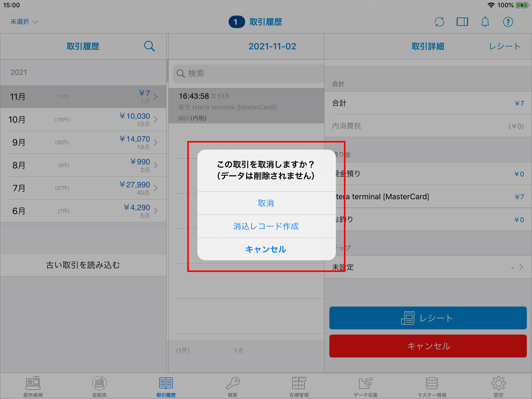Viewport: 532px width, 399px height.
Task: Toggle the split panel layout icon
Action: click(462, 22)
